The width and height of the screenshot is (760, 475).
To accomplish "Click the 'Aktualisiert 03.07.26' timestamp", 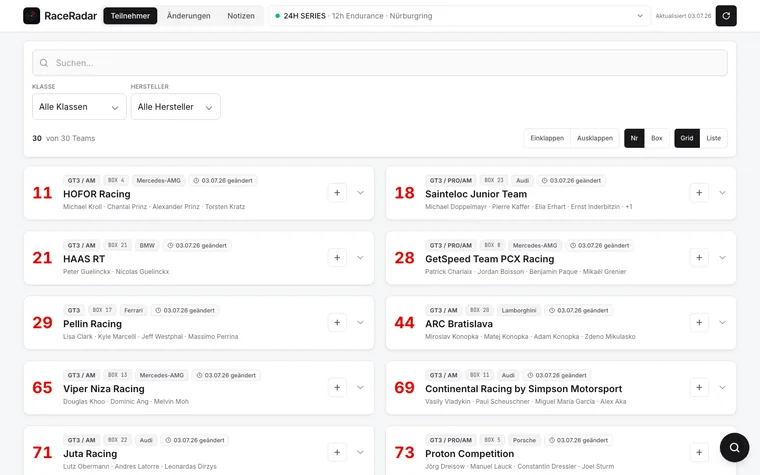I will pos(683,16).
